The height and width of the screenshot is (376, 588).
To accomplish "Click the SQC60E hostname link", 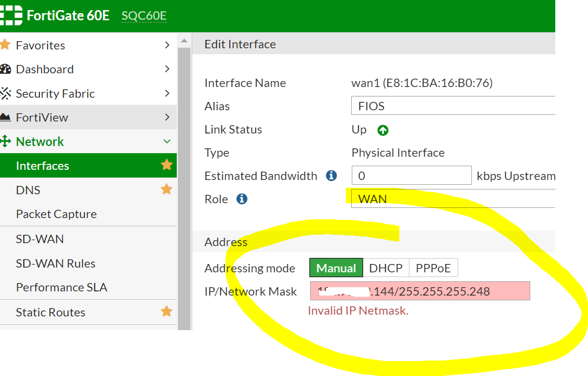I will tap(144, 16).
